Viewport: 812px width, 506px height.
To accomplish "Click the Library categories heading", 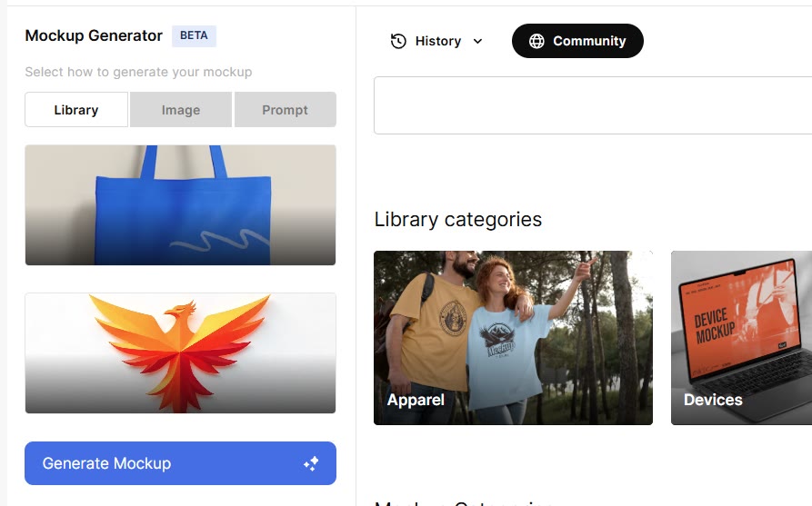I will [457, 219].
